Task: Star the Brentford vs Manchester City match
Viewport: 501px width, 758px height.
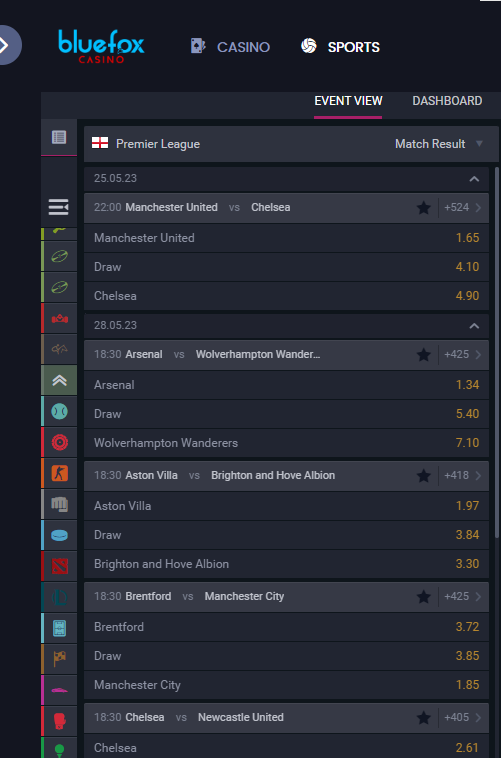Action: 424,597
